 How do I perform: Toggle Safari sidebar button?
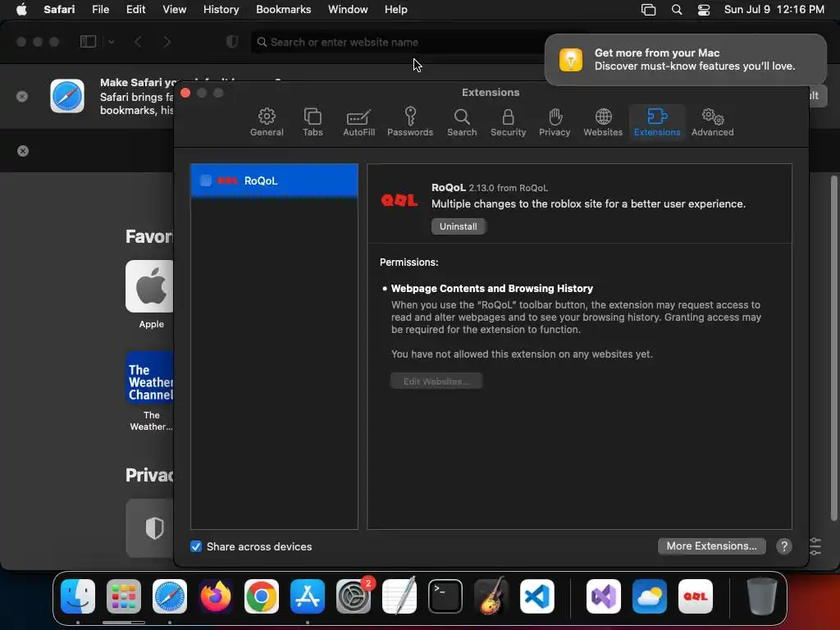88,42
